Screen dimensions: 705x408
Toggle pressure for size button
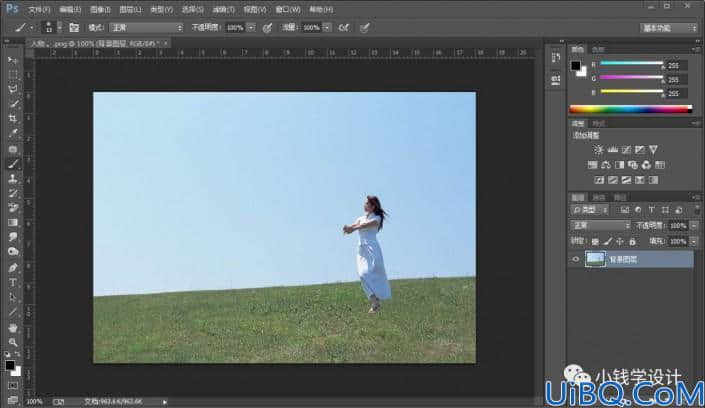pyautogui.click(x=365, y=28)
